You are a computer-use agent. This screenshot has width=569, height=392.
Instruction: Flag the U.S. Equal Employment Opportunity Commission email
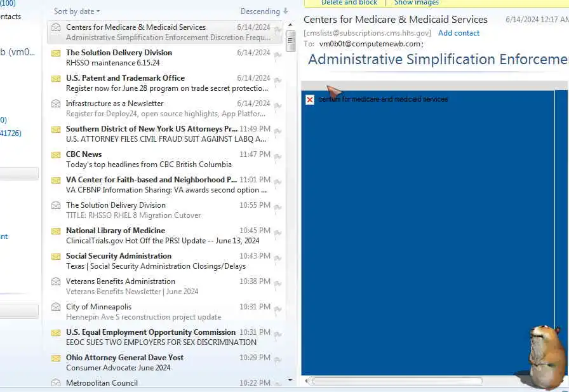[x=278, y=335]
